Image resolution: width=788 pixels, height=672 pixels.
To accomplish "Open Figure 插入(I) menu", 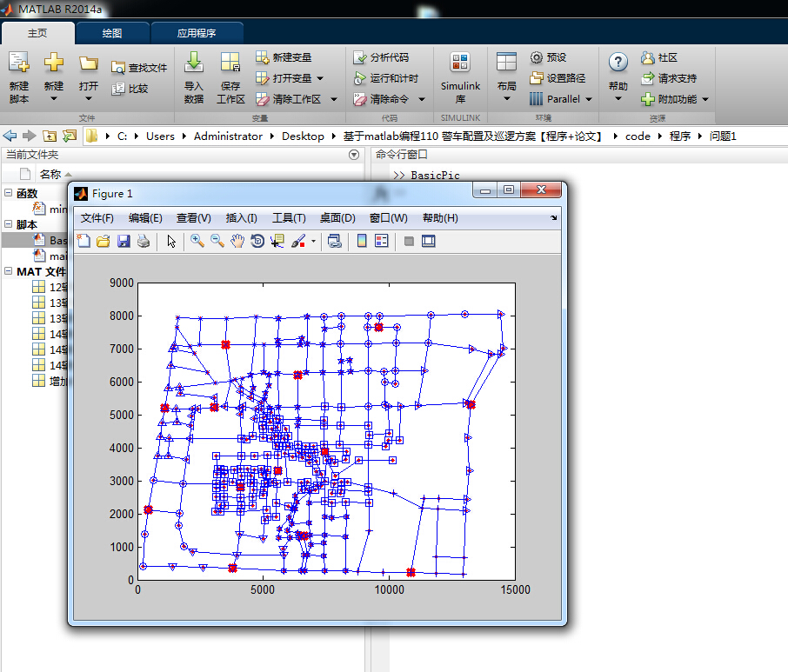I will coord(241,218).
